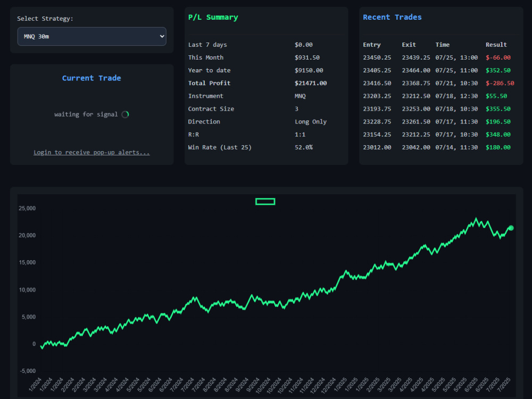Click the Last 7 days value $0.00
The height and width of the screenshot is (399, 532).
(304, 45)
